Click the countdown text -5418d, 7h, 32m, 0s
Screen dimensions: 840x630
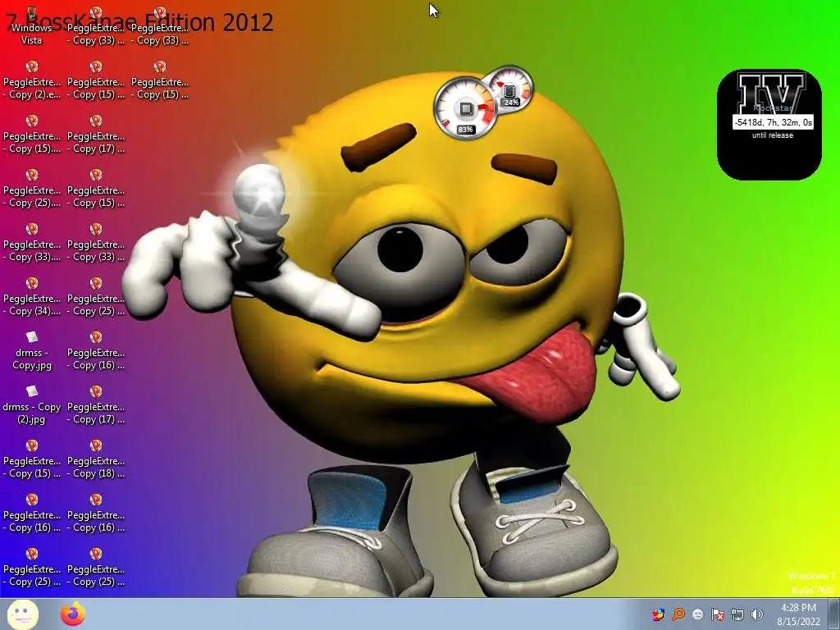click(773, 122)
